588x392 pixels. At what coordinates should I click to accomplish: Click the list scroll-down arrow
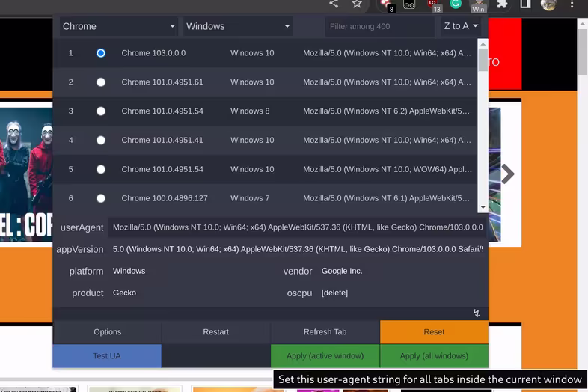(483, 207)
